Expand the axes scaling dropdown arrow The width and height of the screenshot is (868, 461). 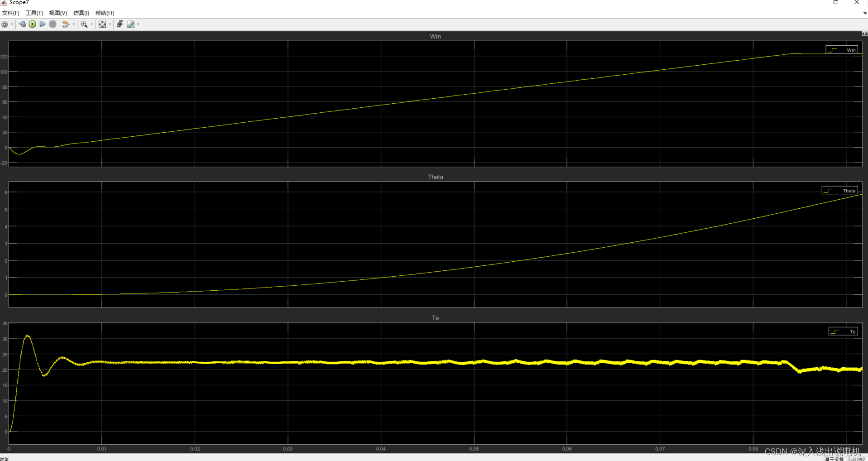click(x=110, y=24)
